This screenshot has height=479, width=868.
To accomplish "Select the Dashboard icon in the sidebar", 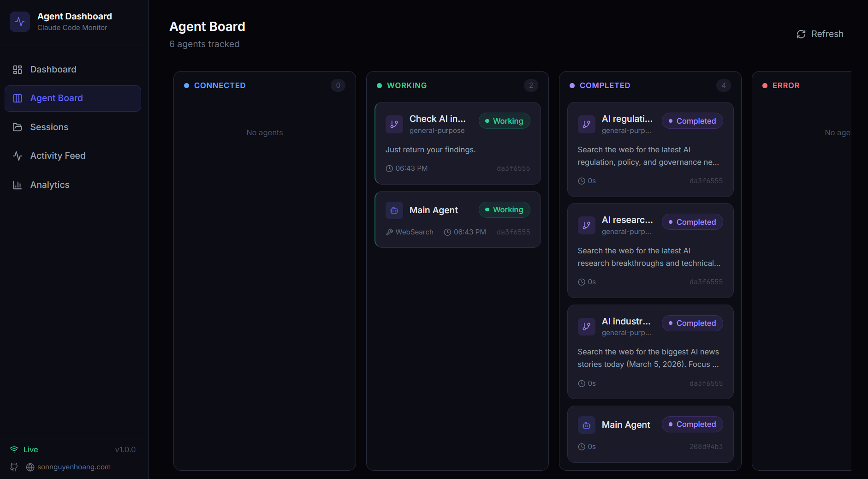I will 18,69.
